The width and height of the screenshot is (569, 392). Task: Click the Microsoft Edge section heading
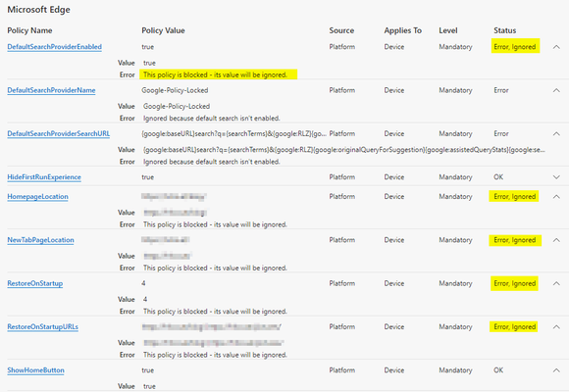click(x=39, y=10)
